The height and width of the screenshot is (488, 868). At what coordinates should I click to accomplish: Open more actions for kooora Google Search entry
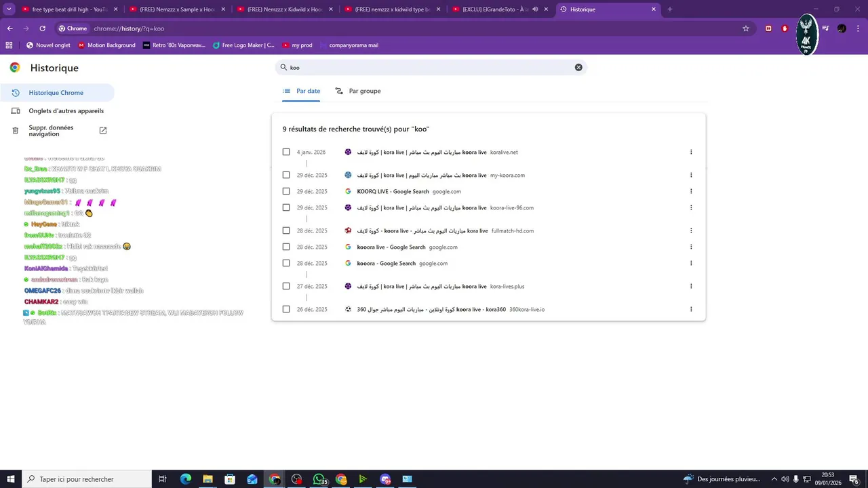691,263
